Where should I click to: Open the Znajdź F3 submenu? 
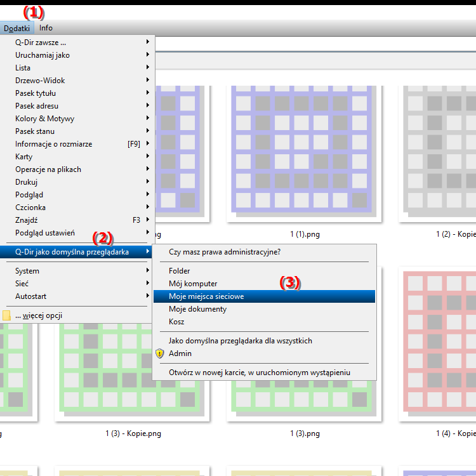coord(77,220)
